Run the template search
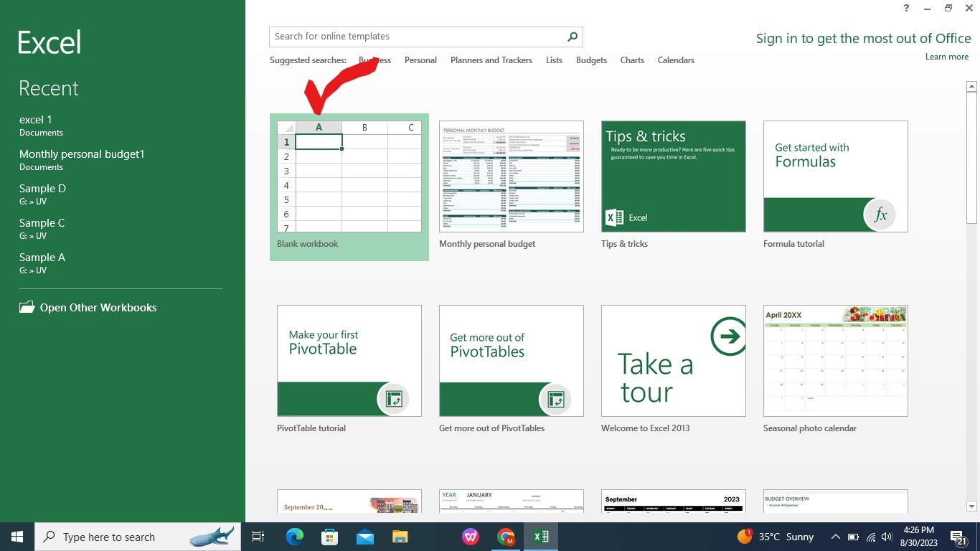 [x=572, y=36]
